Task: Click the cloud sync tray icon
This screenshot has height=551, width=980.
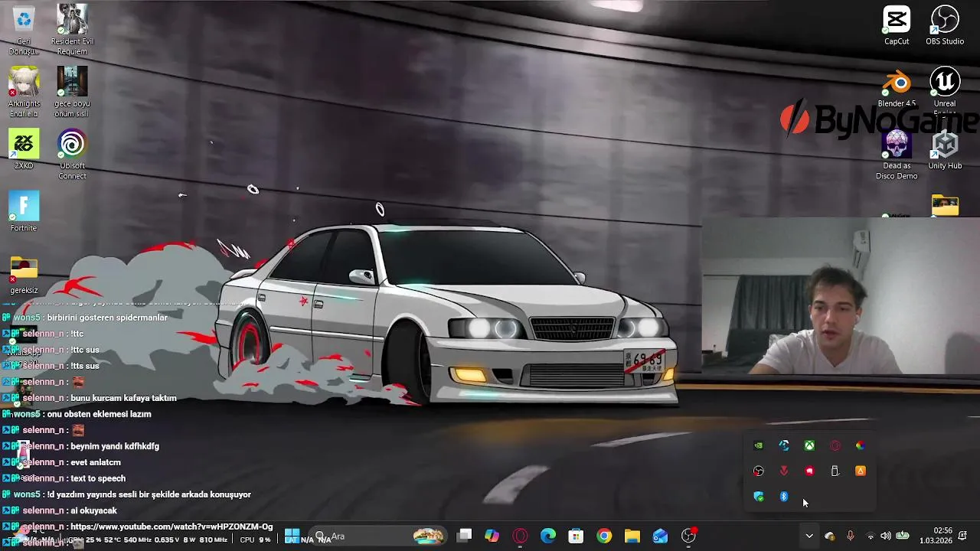Action: 830,536
